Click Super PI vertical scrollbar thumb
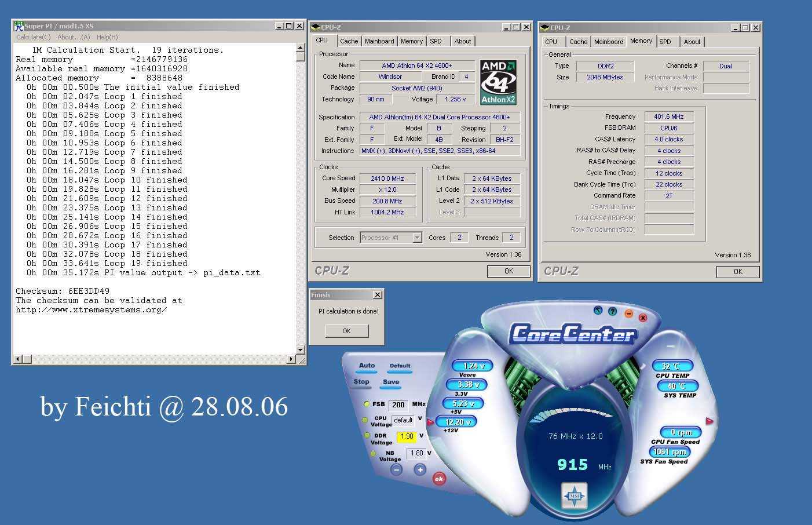Viewport: 812px width, 525px height. click(x=300, y=57)
